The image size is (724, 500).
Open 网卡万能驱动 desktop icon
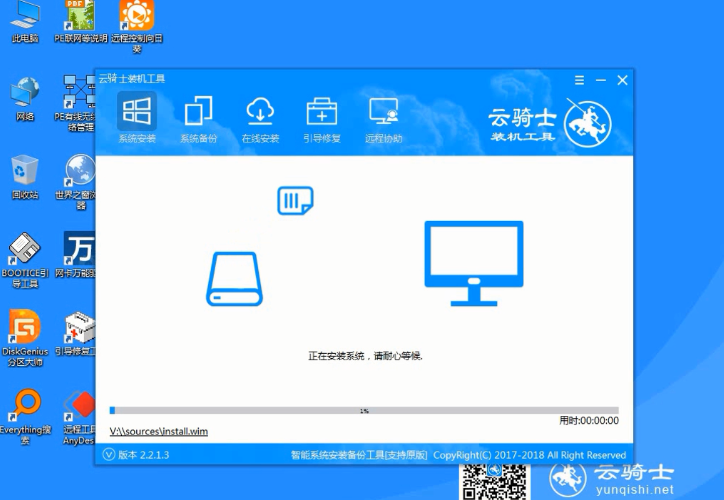pos(76,255)
